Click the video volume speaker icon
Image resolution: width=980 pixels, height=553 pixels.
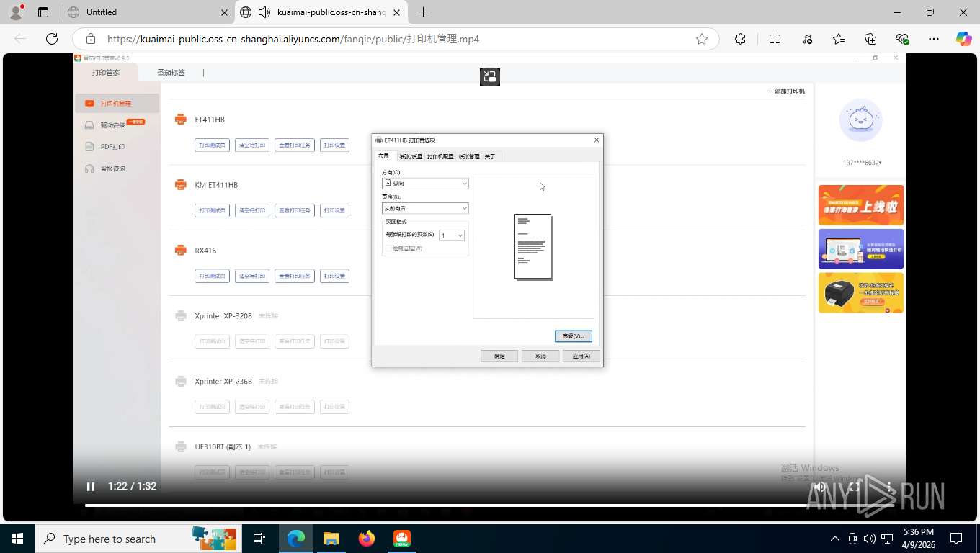[819, 487]
